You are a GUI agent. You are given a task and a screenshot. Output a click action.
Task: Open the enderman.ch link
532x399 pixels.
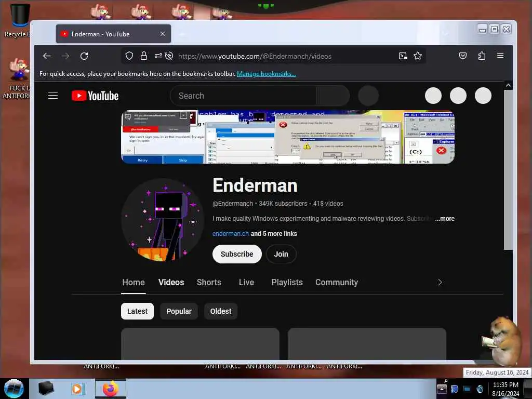tap(230, 234)
